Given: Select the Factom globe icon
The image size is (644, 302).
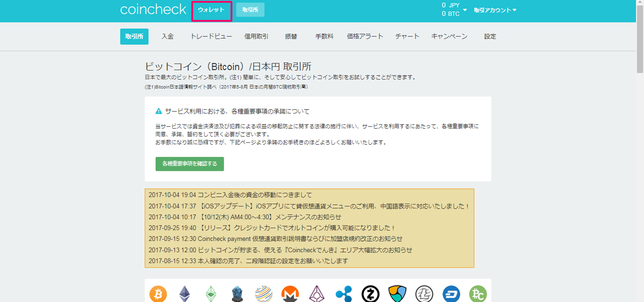Looking at the screenshot, I should [263, 294].
